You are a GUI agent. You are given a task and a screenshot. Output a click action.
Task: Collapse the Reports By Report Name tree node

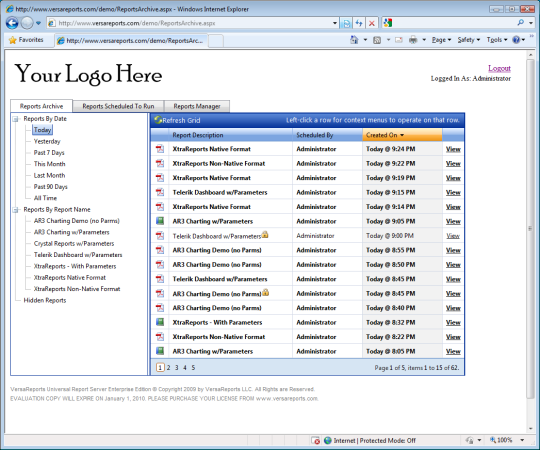[15, 210]
